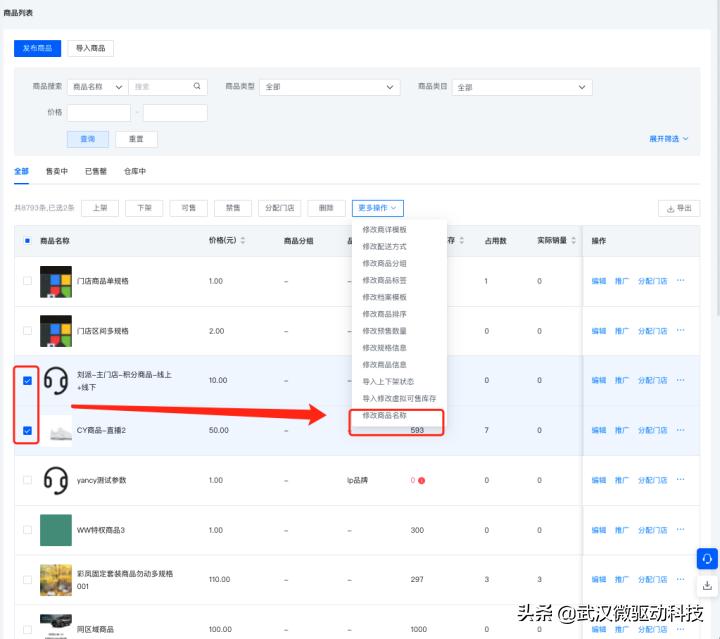Click the CY商品-直播2 product thumbnail
Viewport: 720px width, 639px height.
click(x=55, y=430)
